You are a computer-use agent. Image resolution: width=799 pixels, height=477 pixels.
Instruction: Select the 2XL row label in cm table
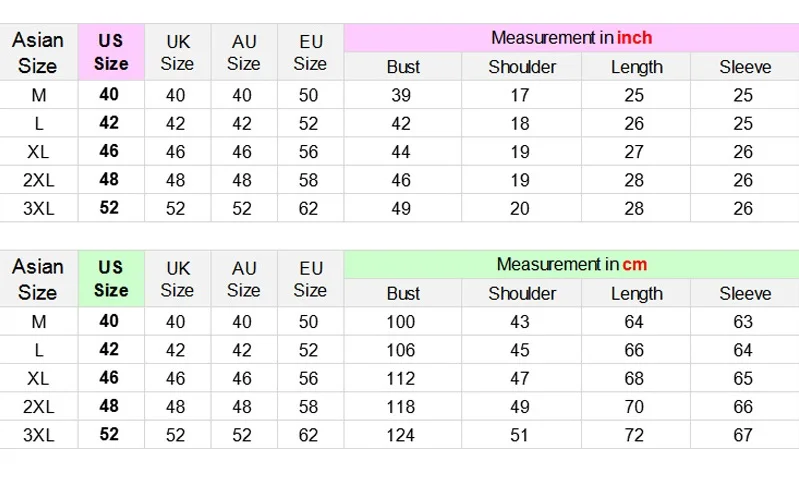[x=39, y=407]
